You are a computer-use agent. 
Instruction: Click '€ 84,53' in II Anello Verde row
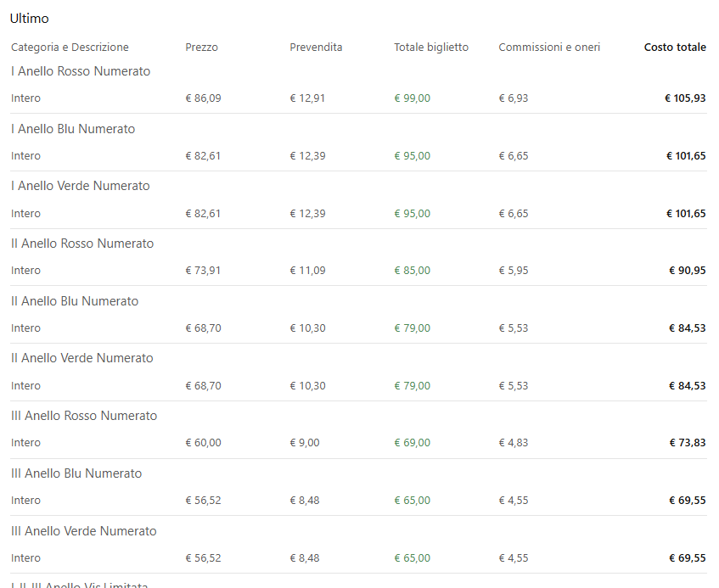tap(688, 386)
